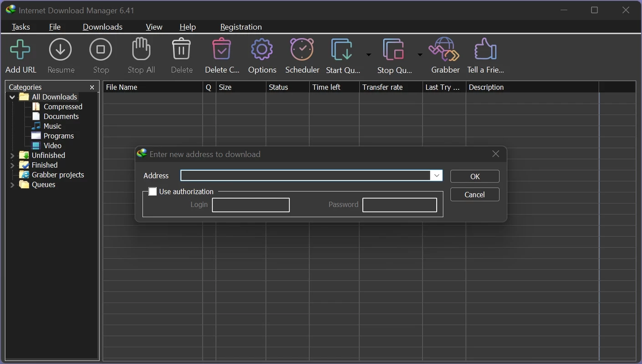Screen dimensions: 642x364
Task: Open Options gear icon in toolbar
Action: (262, 50)
